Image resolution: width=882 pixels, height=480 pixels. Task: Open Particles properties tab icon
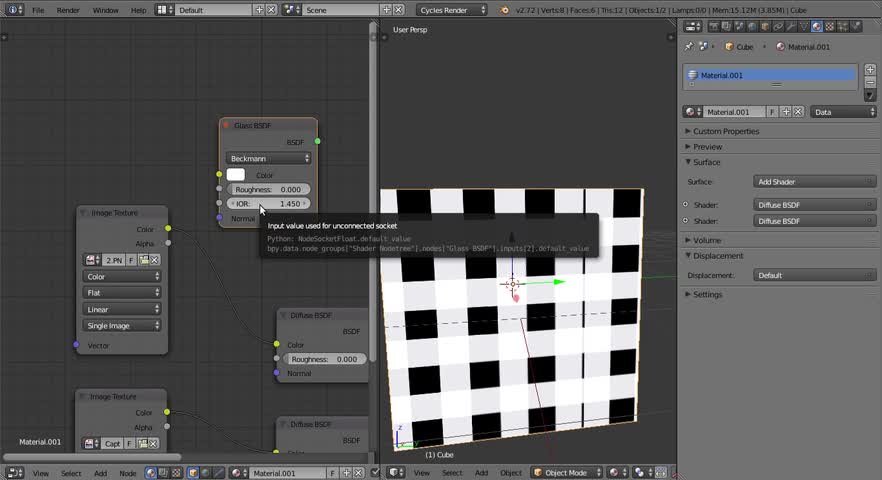[843, 26]
